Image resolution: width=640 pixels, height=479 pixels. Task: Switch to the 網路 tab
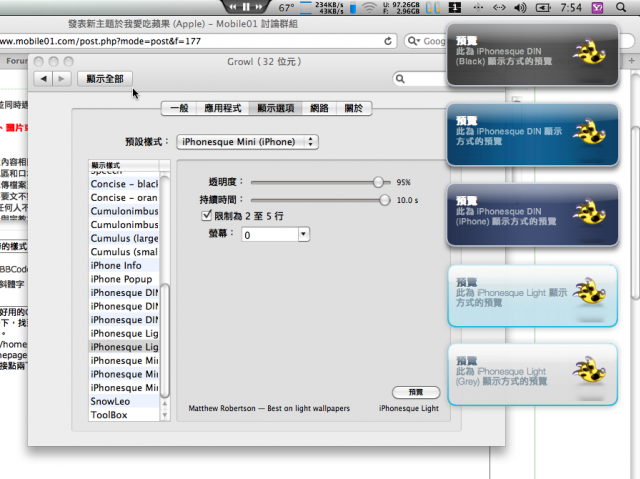319,108
